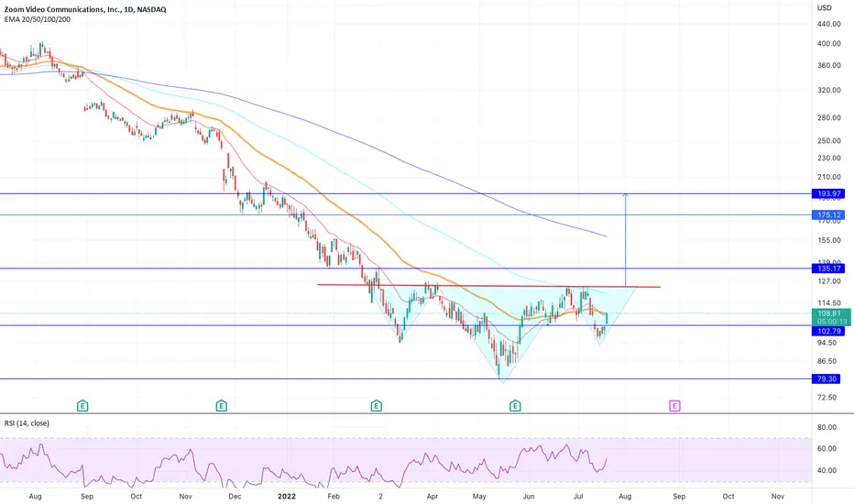Click the 280.00 price axis label
Image resolution: width=854 pixels, height=504 pixels.
coord(829,117)
